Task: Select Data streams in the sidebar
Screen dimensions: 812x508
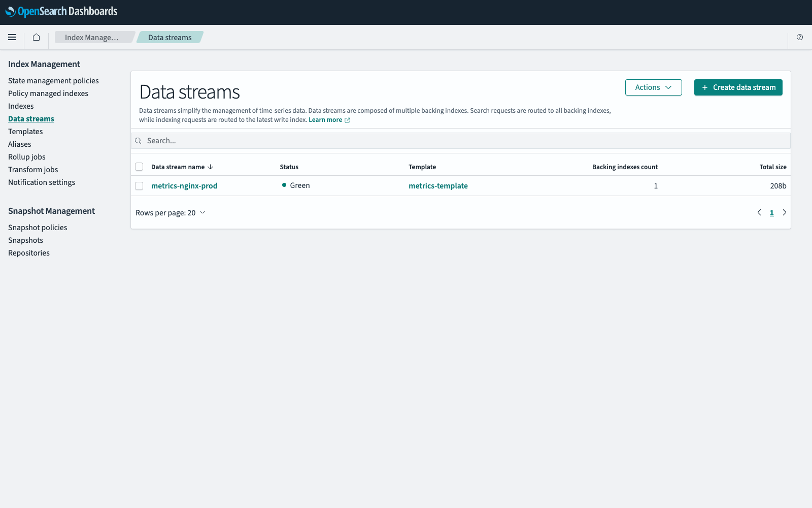Action: coord(31,119)
